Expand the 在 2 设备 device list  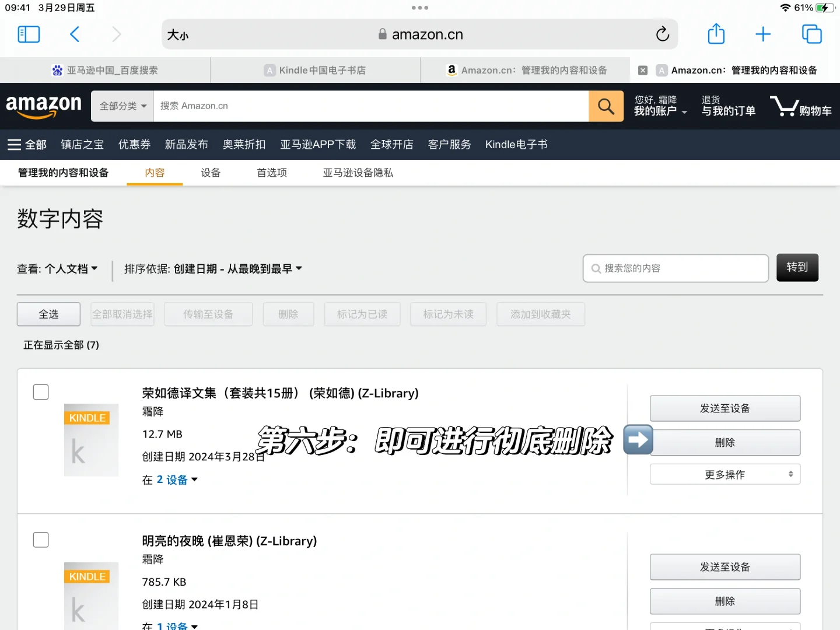[170, 480]
